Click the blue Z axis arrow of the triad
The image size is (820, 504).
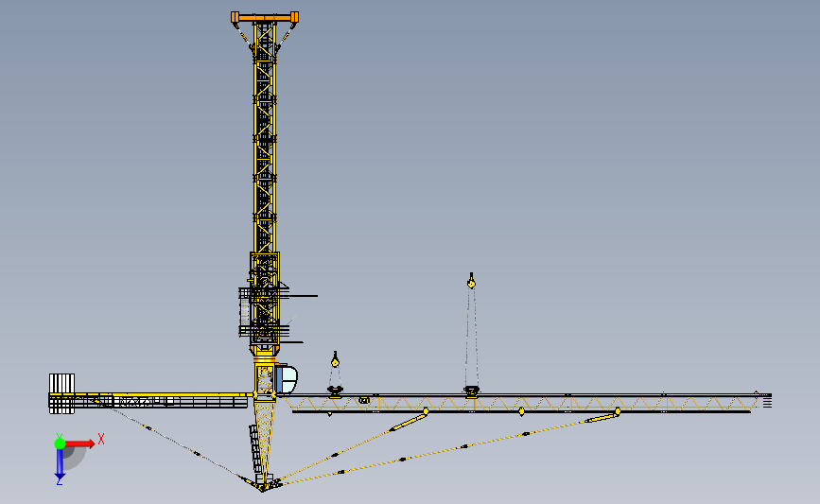tap(60, 465)
